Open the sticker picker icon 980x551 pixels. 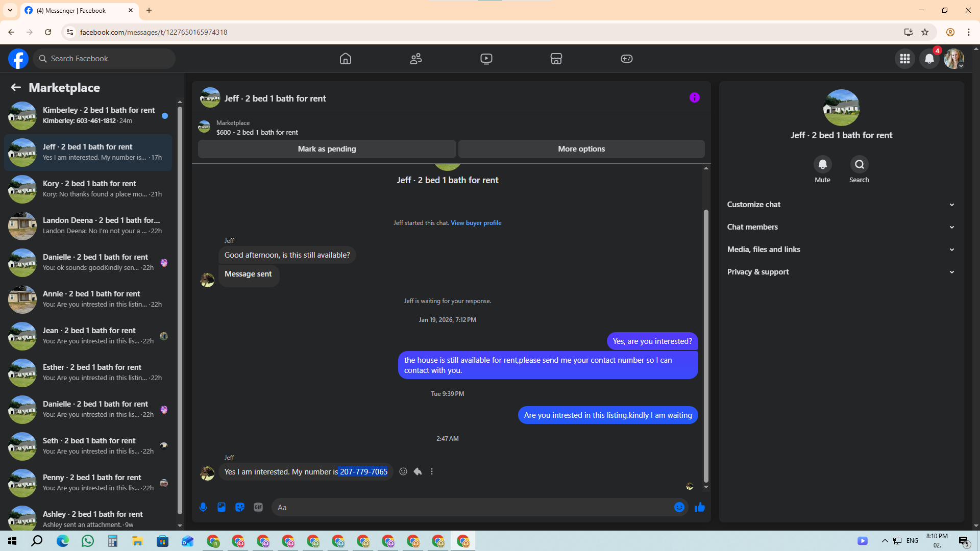coord(240,507)
